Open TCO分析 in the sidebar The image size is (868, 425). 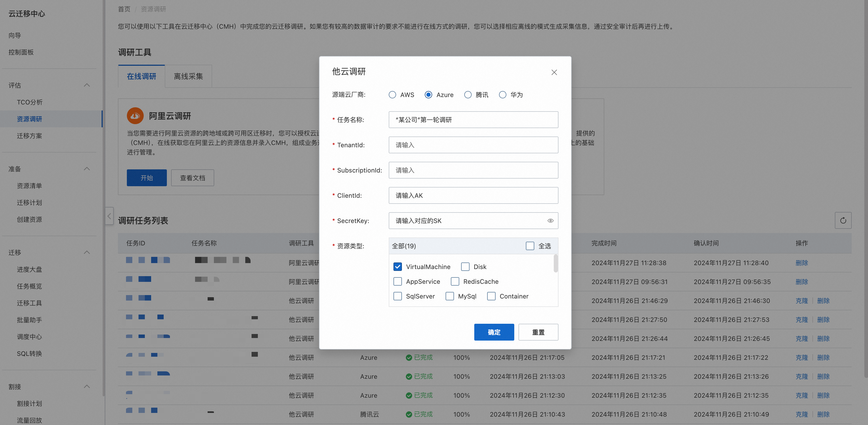click(x=30, y=102)
